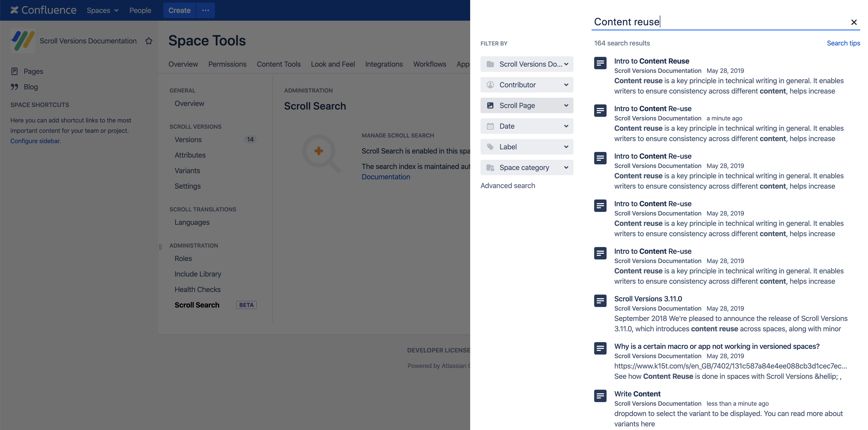
Task: Click page icon beside Write Content result
Action: 600,396
